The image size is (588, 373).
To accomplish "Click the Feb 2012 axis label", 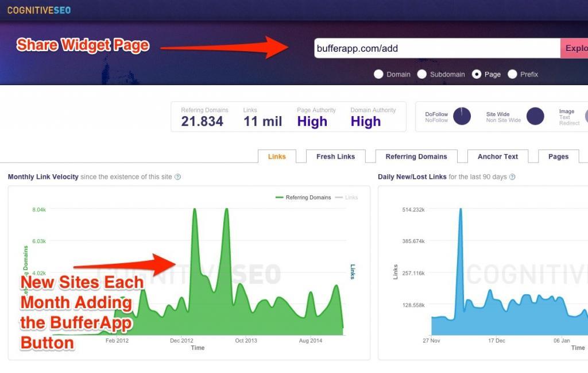I will click(x=117, y=340).
